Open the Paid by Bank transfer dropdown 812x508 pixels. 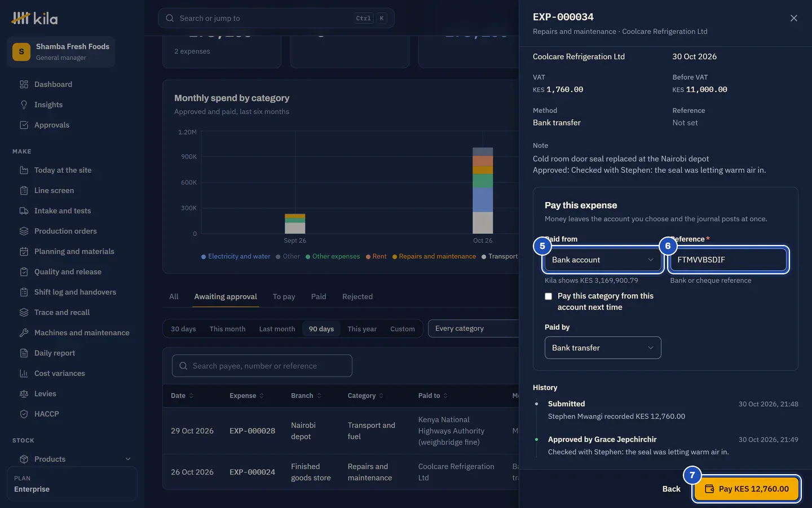(603, 348)
